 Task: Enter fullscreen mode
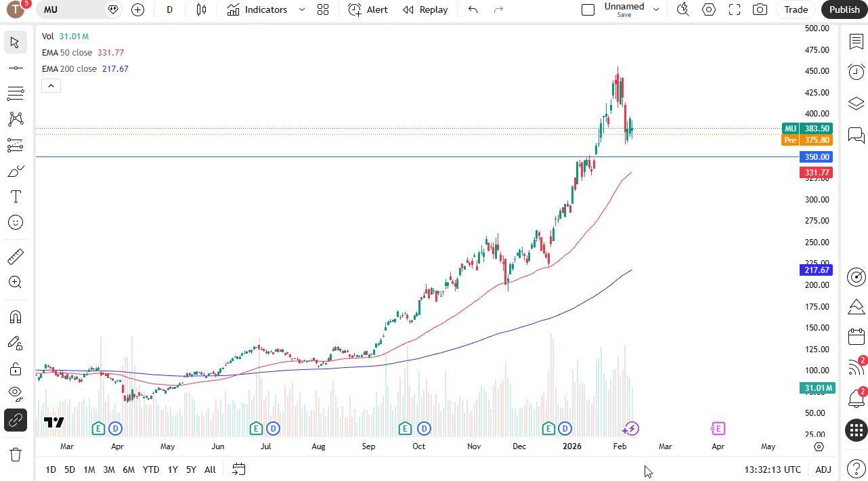coord(735,9)
